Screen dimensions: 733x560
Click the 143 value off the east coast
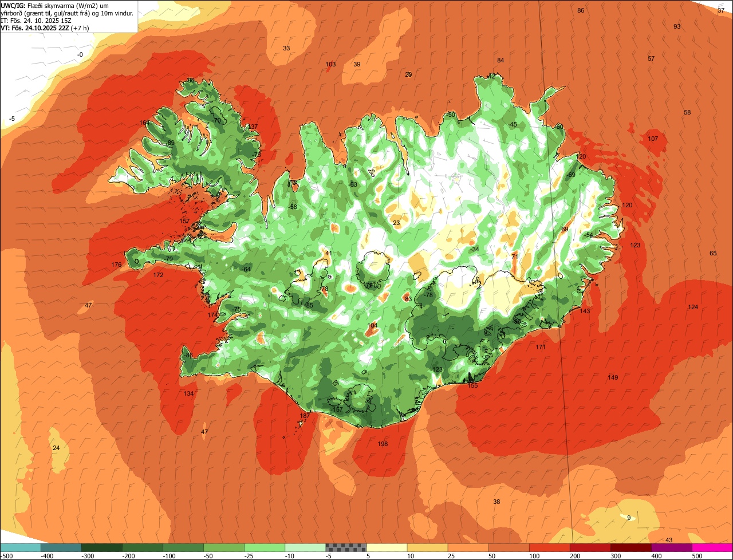[585, 311]
